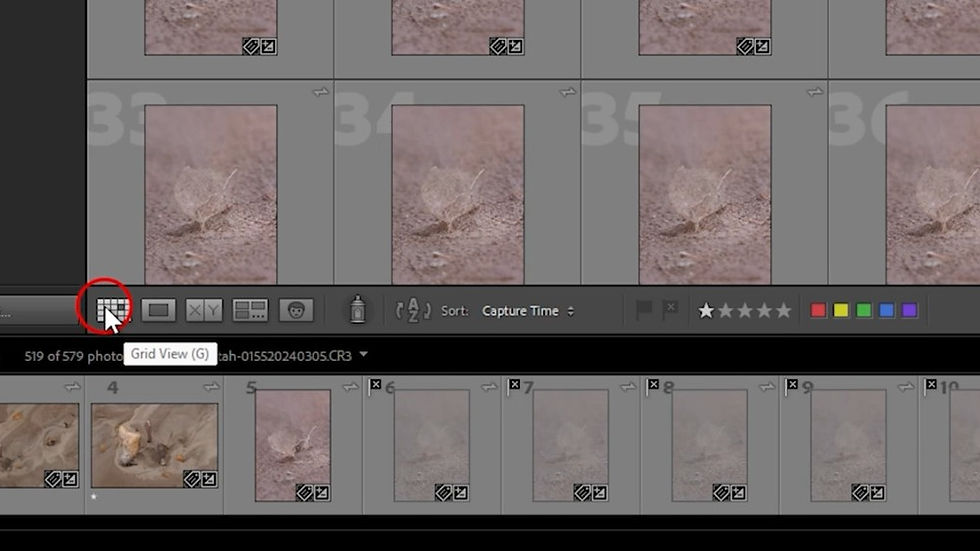The height and width of the screenshot is (551, 980).
Task: Select grid photo 36 thumbnail
Action: point(932,194)
